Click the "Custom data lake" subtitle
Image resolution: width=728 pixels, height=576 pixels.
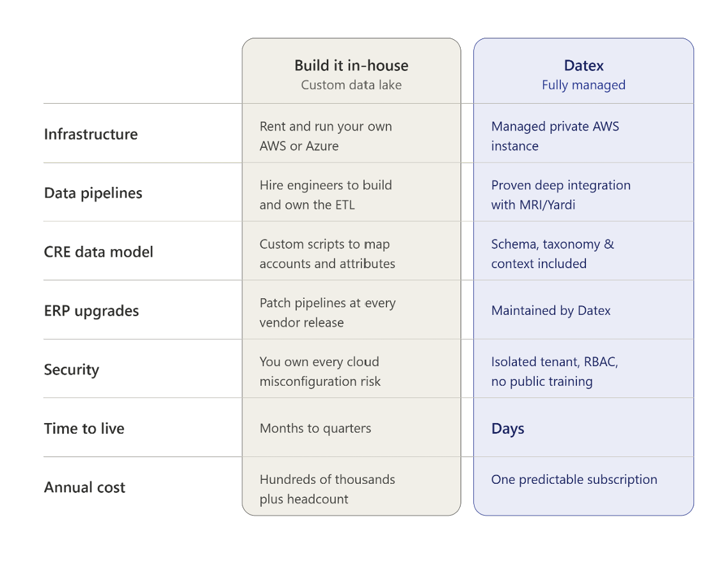point(351,85)
